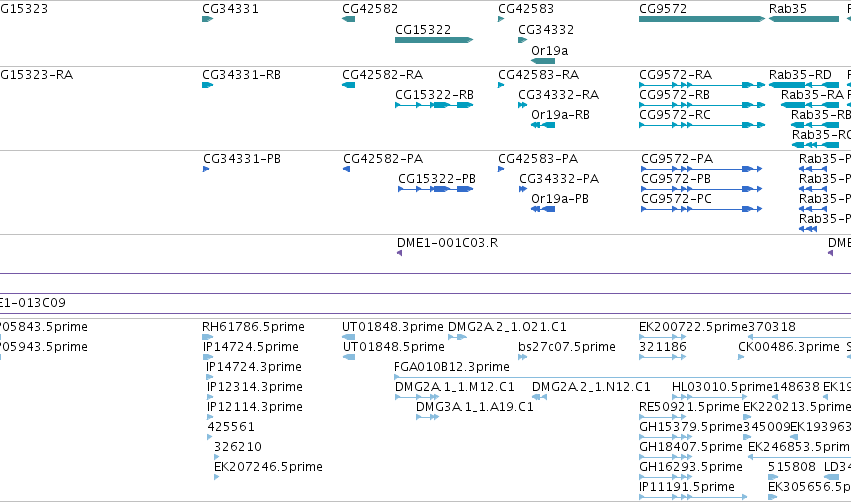Click the UT01848.5prime EST label
This screenshot has height=502, width=851.
pos(394,347)
